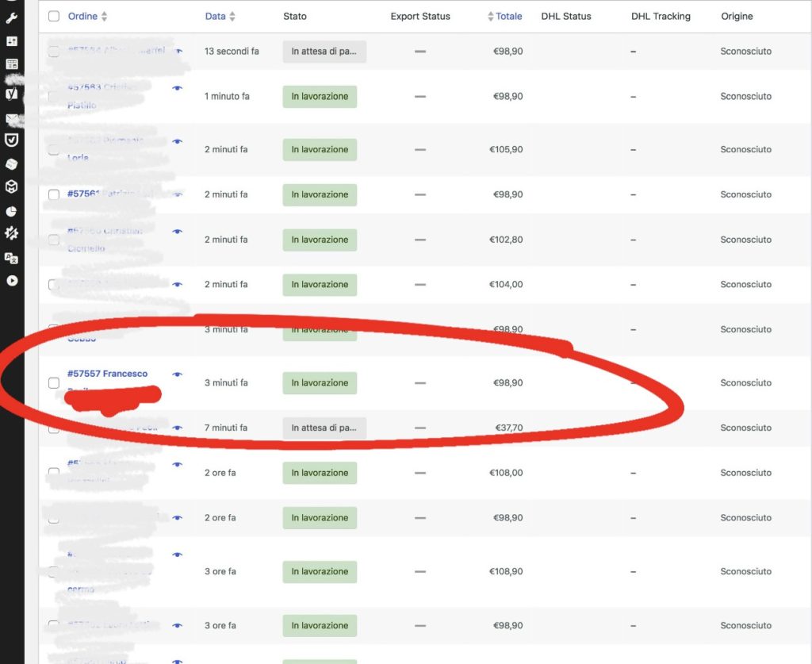812x664 pixels.
Task: Open the wrench Tools menu in sidebar
Action: (11, 17)
